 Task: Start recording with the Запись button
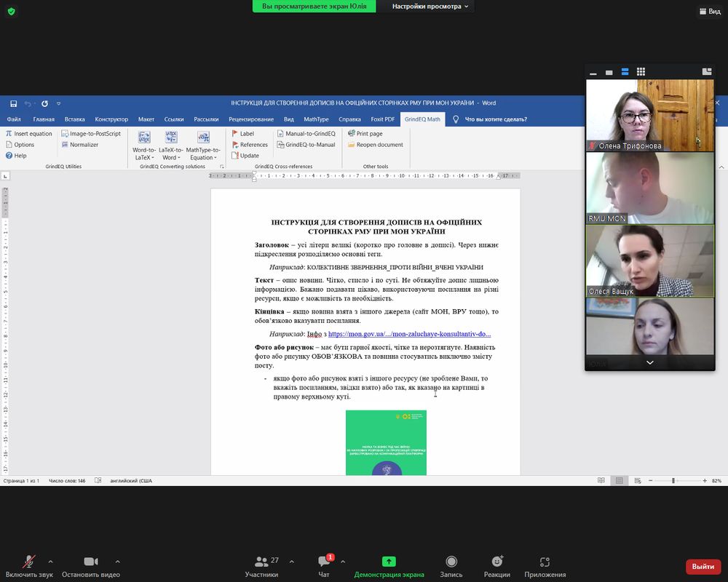click(x=451, y=565)
